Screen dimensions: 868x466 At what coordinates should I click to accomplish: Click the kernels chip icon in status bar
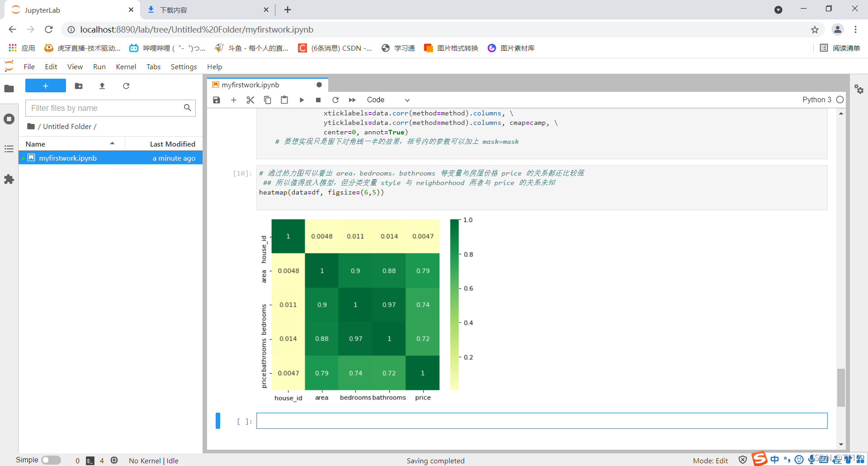point(114,461)
